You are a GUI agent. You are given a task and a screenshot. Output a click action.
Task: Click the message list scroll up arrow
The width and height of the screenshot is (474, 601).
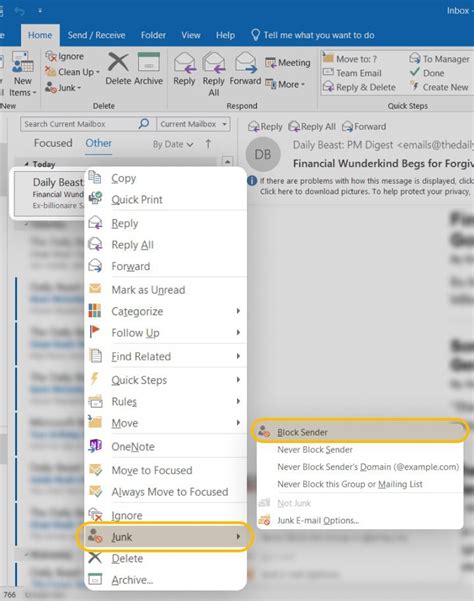coord(227,161)
